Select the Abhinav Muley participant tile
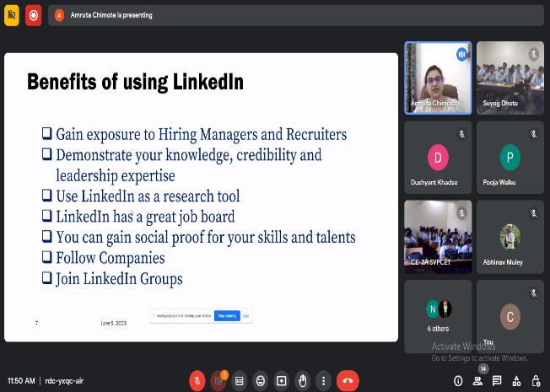 click(x=510, y=237)
